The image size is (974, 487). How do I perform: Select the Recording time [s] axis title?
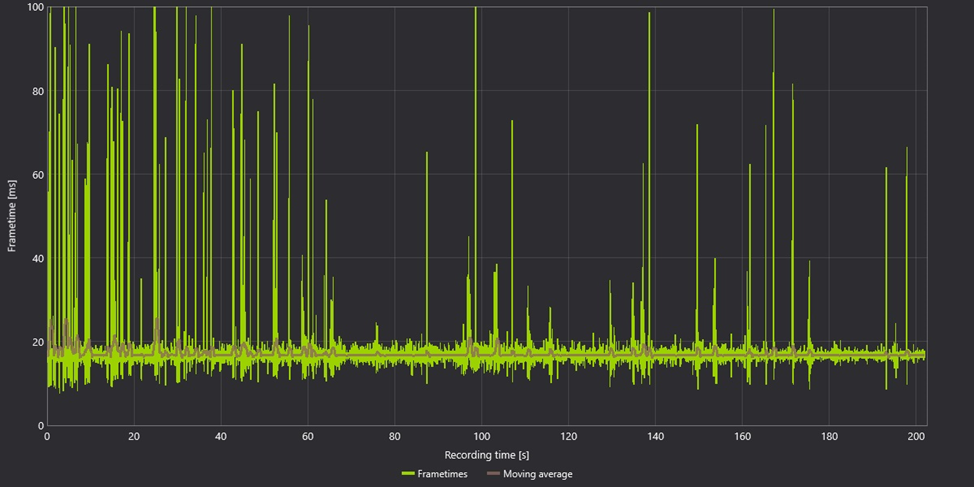pos(487,455)
